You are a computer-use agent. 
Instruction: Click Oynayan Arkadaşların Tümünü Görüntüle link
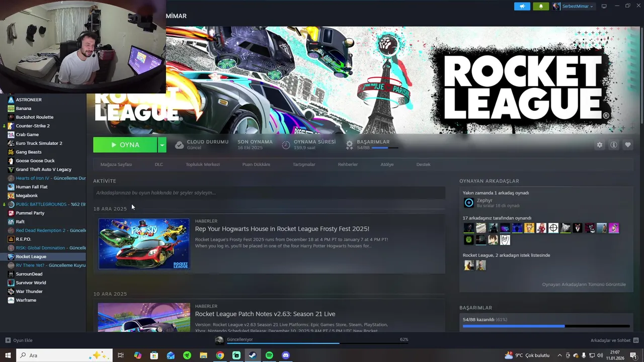pyautogui.click(x=584, y=285)
